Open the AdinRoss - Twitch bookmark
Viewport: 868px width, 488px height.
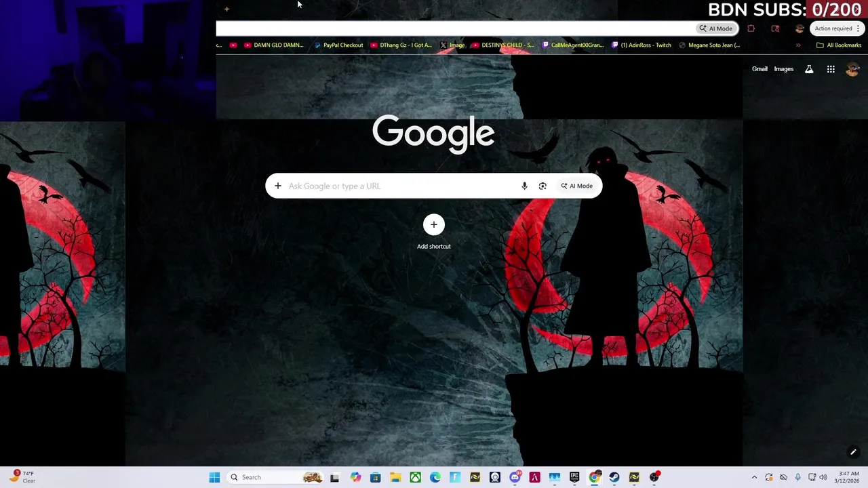(642, 45)
